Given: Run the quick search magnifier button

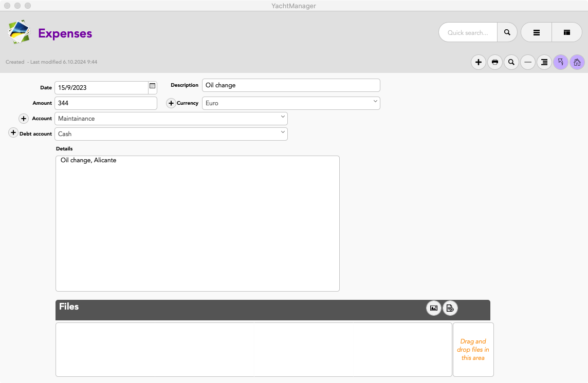Looking at the screenshot, I should click(507, 32).
